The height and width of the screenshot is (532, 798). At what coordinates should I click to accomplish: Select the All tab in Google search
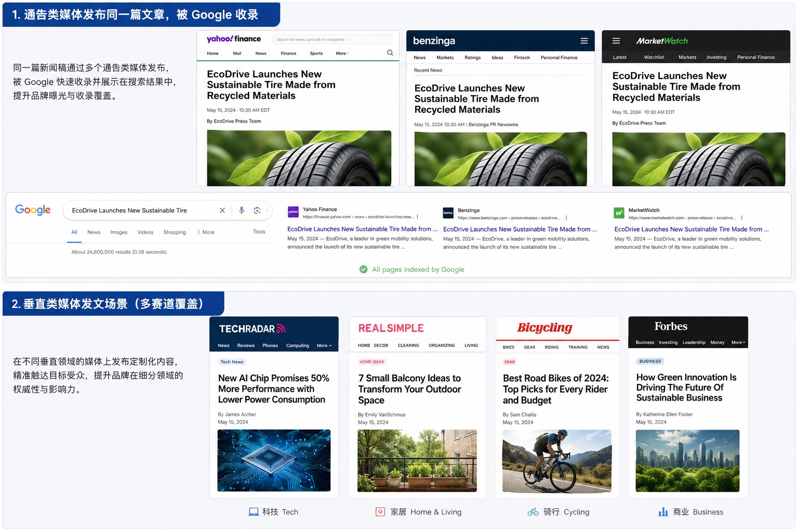pyautogui.click(x=74, y=232)
